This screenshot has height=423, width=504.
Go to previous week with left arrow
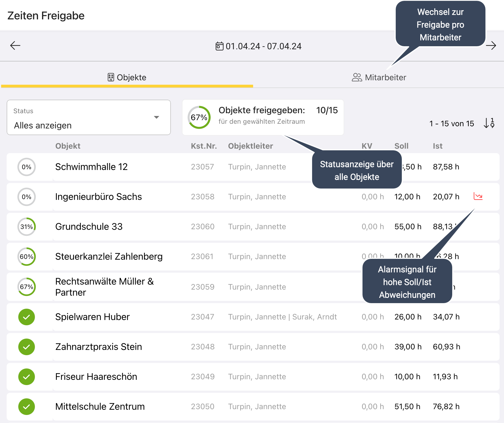pos(15,45)
